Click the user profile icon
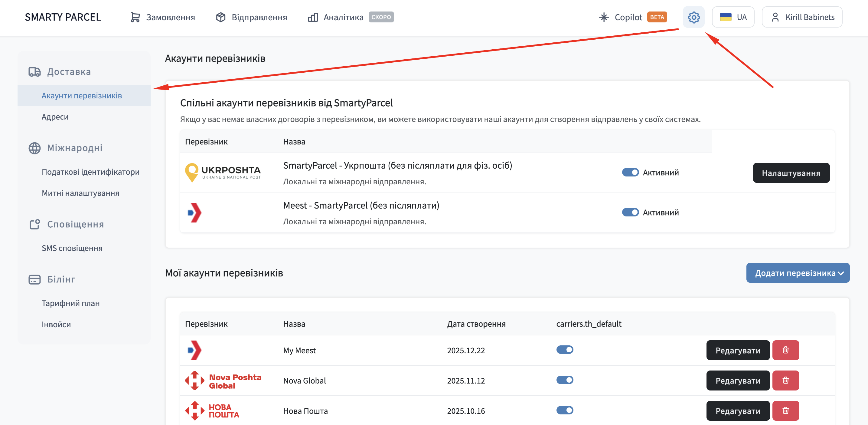 click(775, 17)
